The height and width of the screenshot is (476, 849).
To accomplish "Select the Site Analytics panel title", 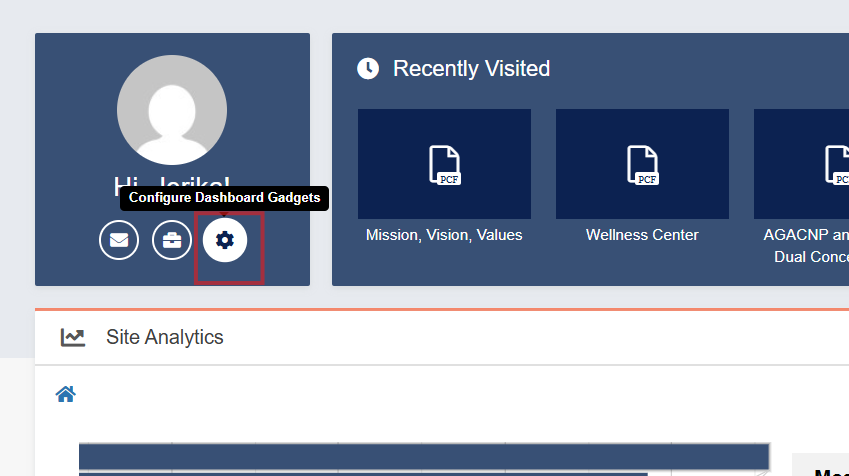I will 165,337.
